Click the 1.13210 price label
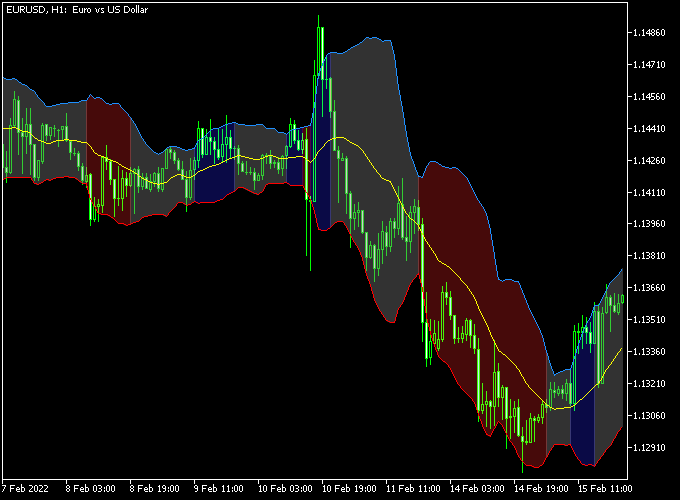 (x=649, y=383)
